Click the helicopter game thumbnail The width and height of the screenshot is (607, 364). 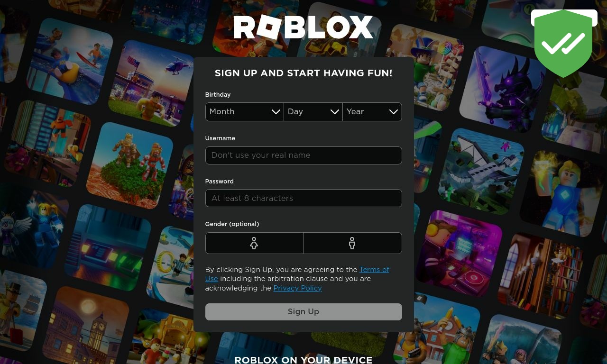point(152,83)
